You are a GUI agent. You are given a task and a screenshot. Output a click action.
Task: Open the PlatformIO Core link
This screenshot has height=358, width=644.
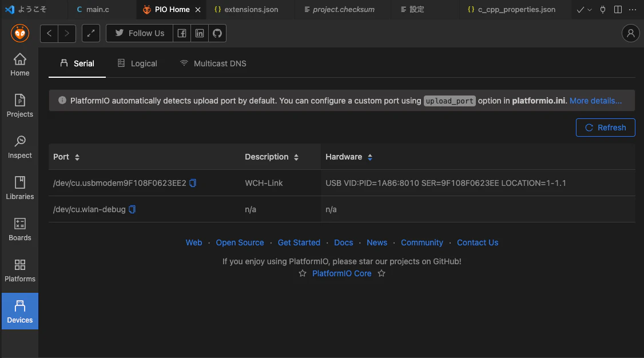point(341,273)
